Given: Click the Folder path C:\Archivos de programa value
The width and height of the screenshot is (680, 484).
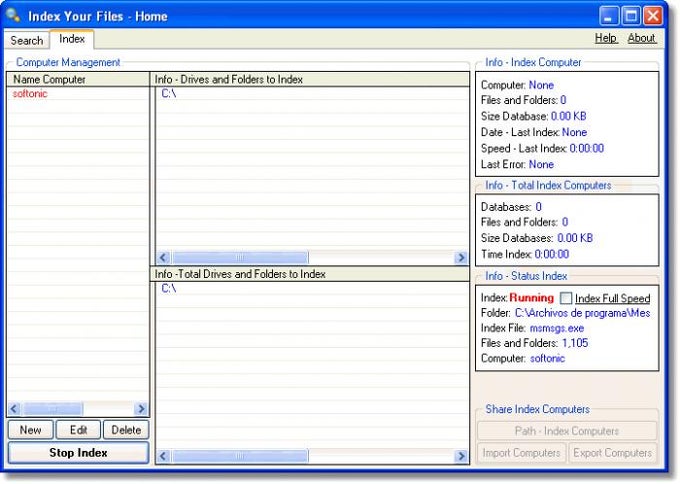Looking at the screenshot, I should tap(582, 313).
